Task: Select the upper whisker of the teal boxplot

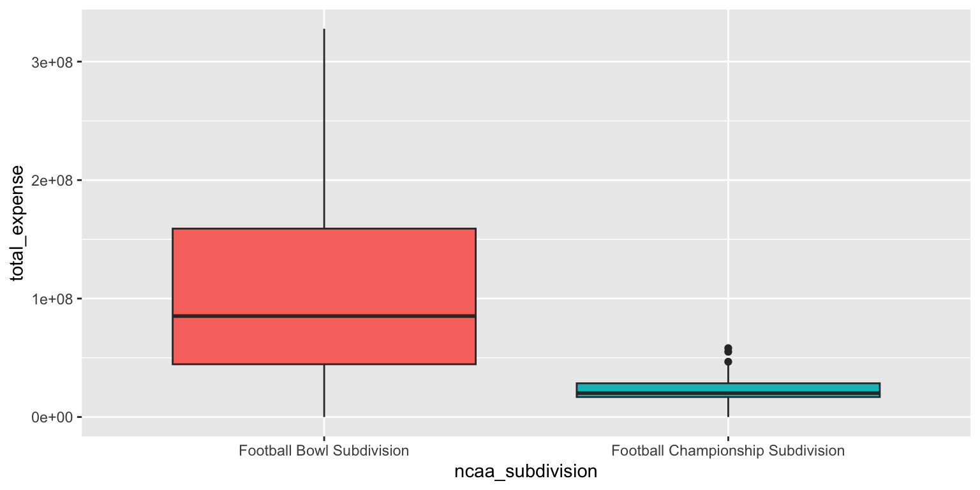Action: (728, 376)
